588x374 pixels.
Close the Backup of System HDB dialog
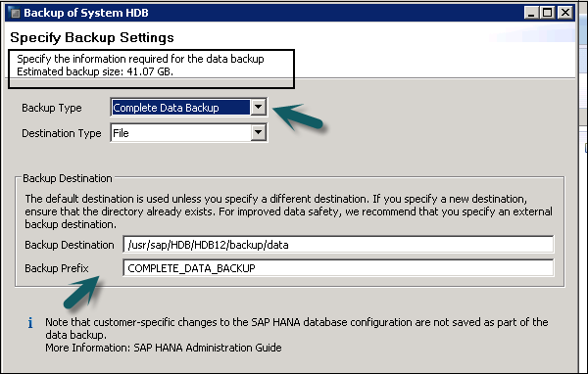565,13
